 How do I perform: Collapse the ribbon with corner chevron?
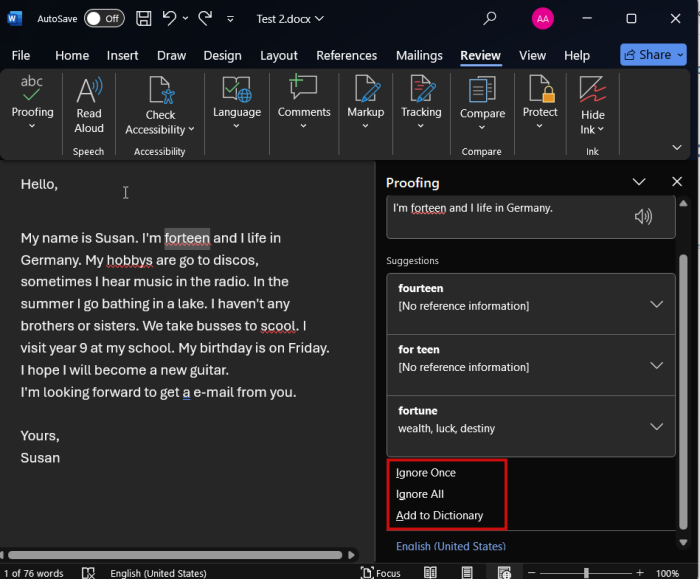click(x=677, y=147)
